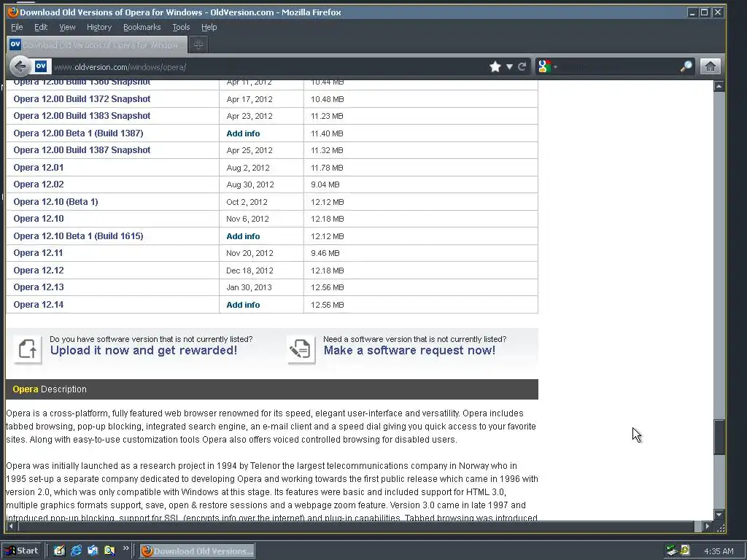Click Upload it now and get rewarded

point(144,351)
